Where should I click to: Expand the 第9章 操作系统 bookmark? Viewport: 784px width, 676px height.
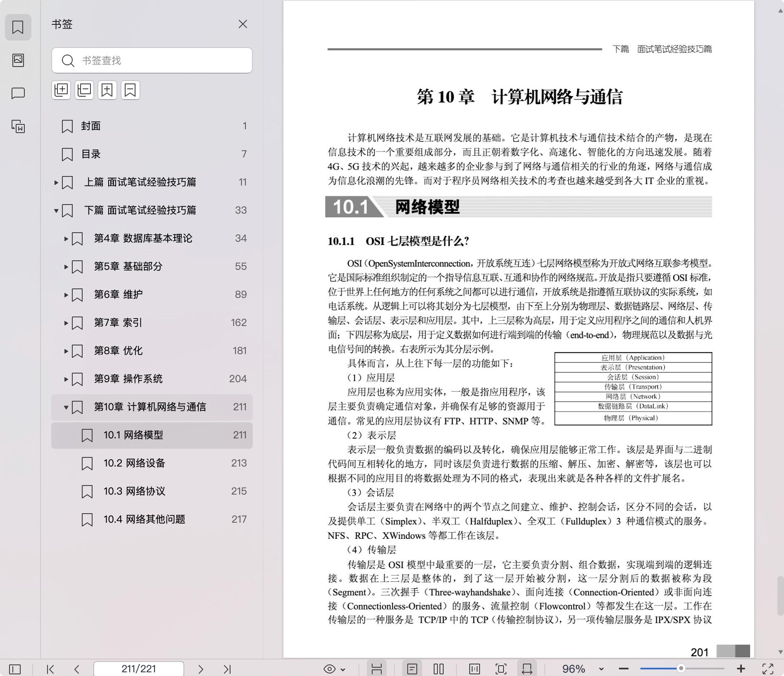pos(66,379)
